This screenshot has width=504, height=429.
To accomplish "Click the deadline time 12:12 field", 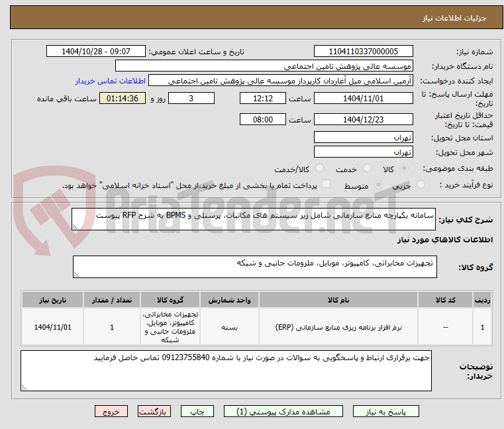I will tap(263, 99).
